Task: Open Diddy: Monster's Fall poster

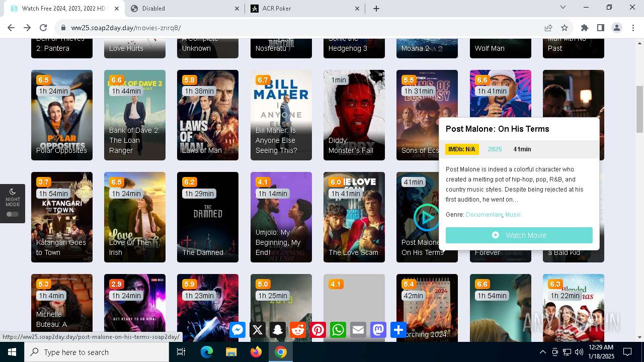Action: [354, 115]
